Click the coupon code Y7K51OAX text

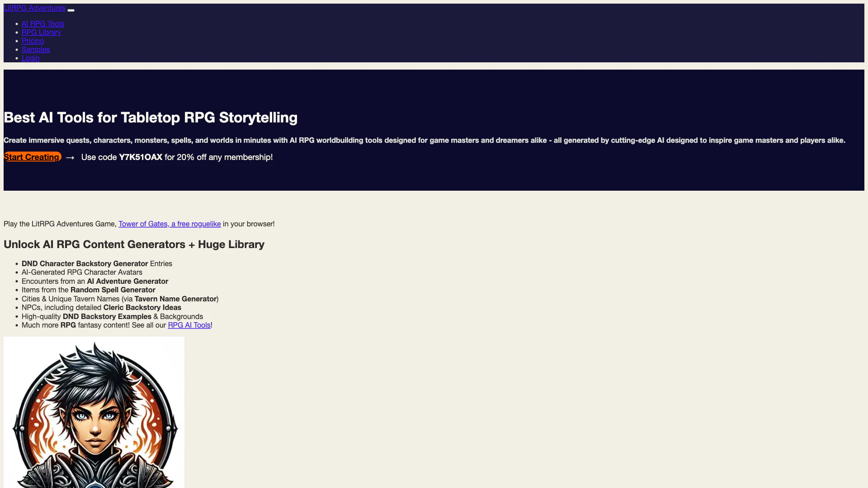click(x=140, y=157)
